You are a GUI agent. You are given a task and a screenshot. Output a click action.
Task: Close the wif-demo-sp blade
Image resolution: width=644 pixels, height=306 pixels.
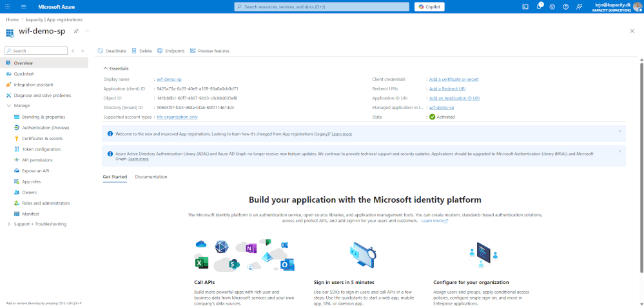[x=632, y=31]
